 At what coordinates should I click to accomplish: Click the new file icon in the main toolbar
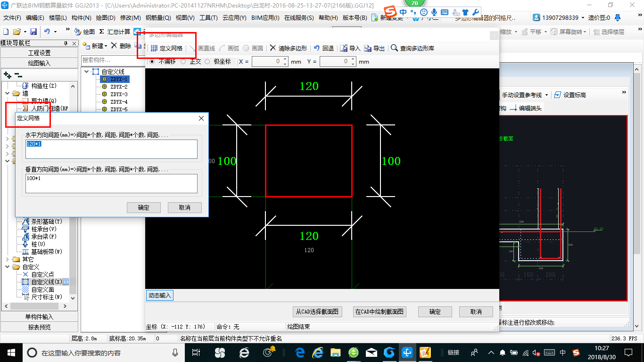click(x=6, y=32)
